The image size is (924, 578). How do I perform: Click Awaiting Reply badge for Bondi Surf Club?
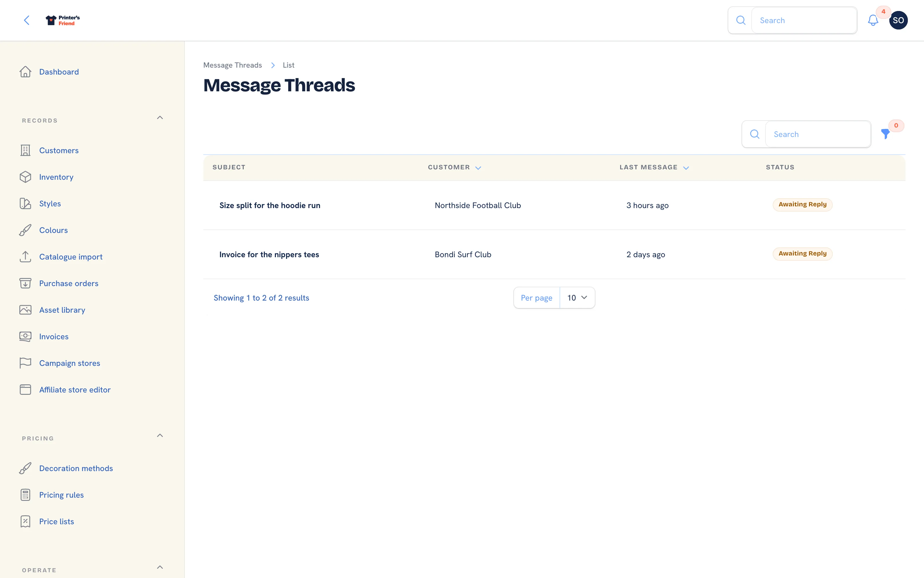point(802,254)
